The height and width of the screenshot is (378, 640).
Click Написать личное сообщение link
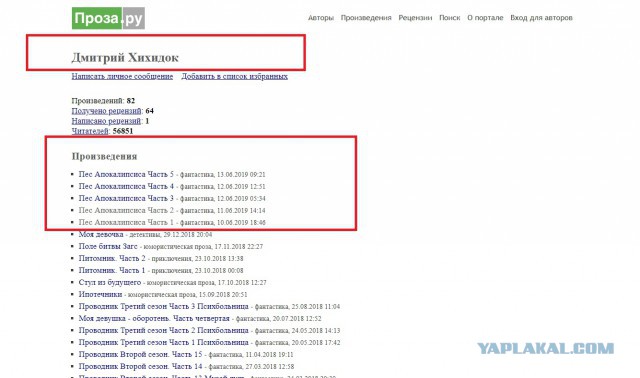pos(122,76)
